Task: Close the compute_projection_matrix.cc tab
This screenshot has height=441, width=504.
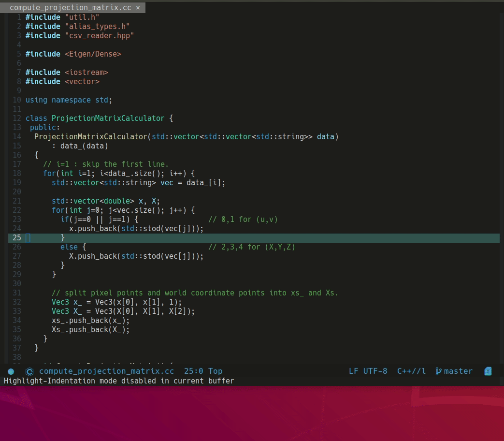Action: coord(138,8)
